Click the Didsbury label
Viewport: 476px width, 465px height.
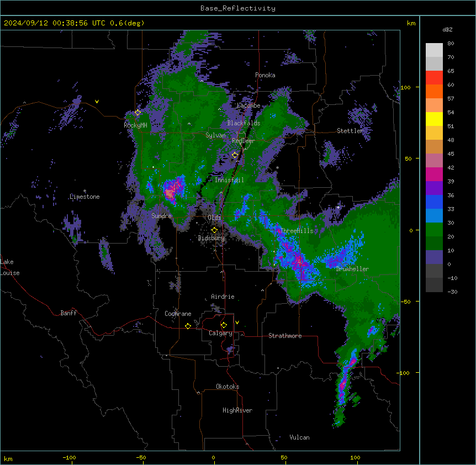click(211, 238)
